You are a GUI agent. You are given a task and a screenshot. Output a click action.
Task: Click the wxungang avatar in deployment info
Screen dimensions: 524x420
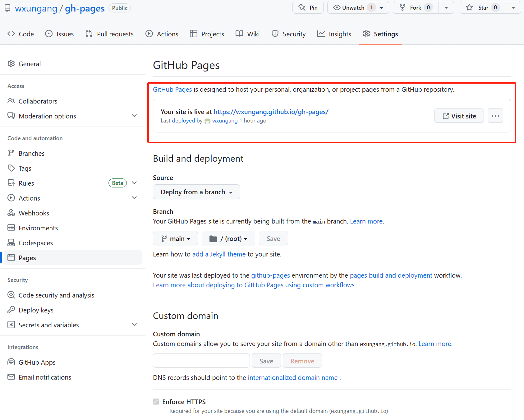(207, 121)
